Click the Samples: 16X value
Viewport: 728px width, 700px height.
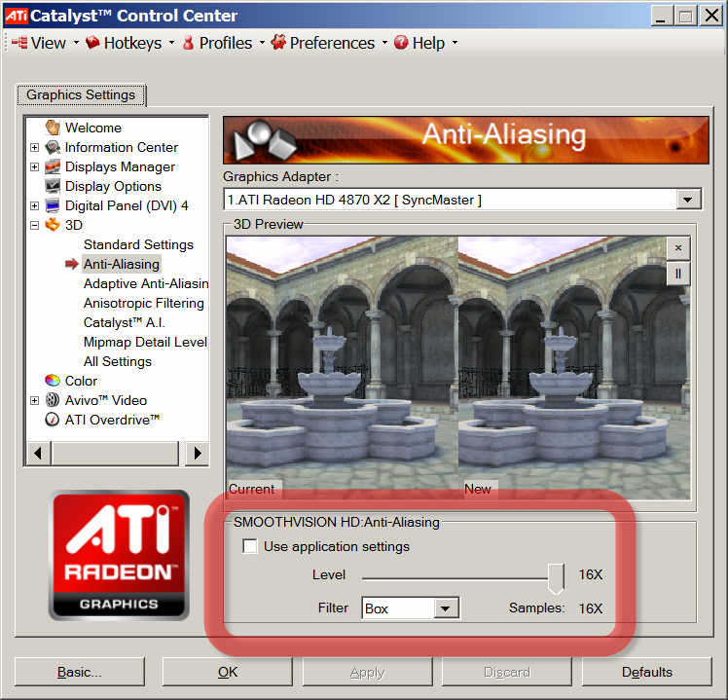(x=590, y=608)
